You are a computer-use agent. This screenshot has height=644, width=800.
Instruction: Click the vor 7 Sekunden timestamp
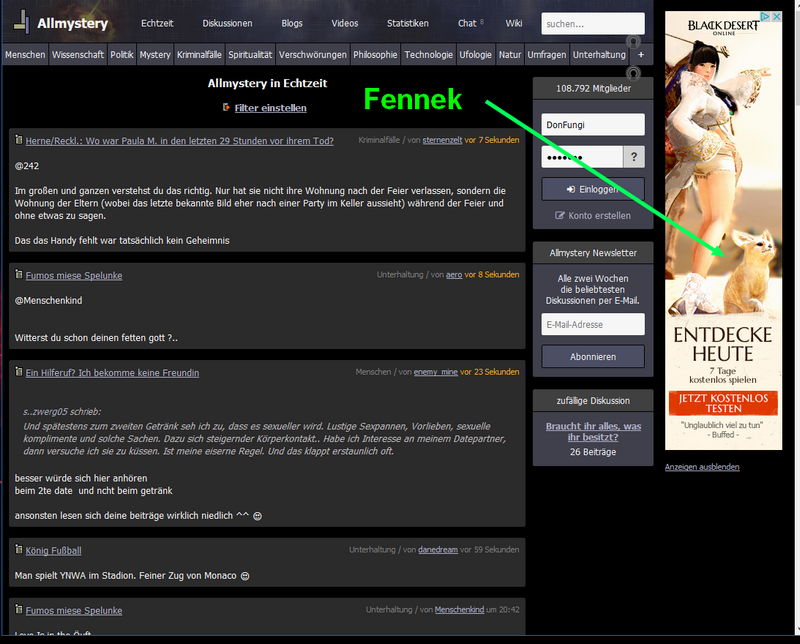(x=492, y=140)
